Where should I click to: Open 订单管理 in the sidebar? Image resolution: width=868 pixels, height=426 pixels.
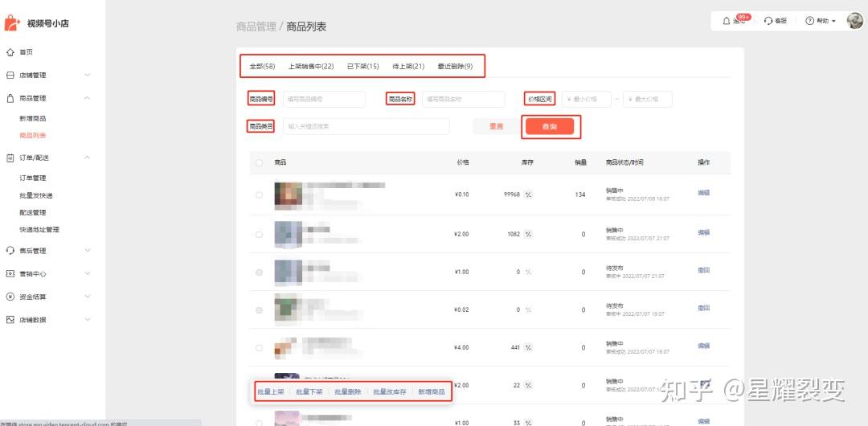pyautogui.click(x=33, y=178)
